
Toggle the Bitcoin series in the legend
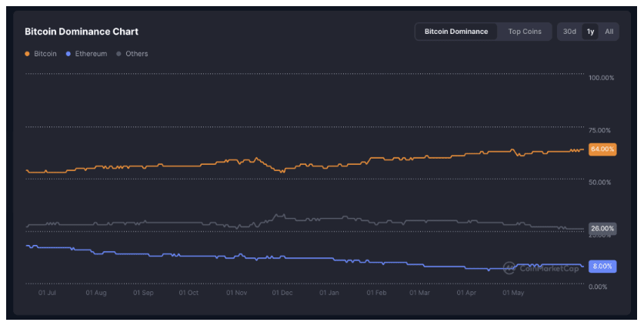45,54
